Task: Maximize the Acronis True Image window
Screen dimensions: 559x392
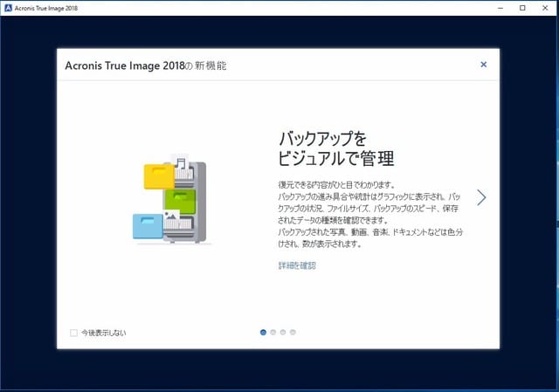Action: coord(522,8)
